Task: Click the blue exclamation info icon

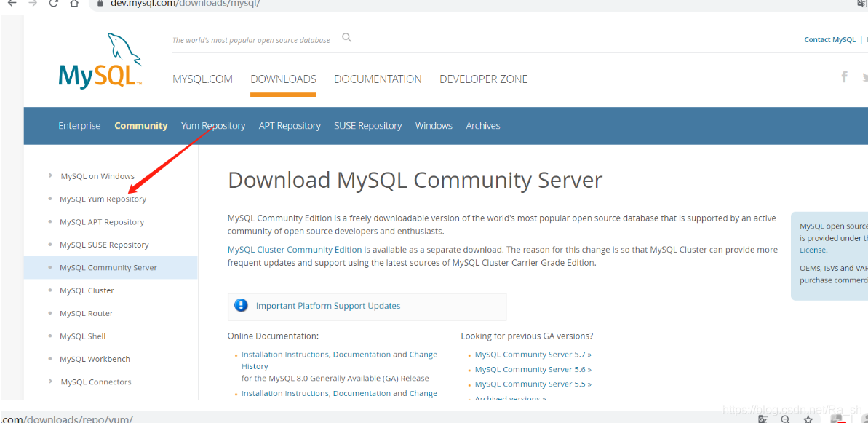Action: pyautogui.click(x=241, y=306)
